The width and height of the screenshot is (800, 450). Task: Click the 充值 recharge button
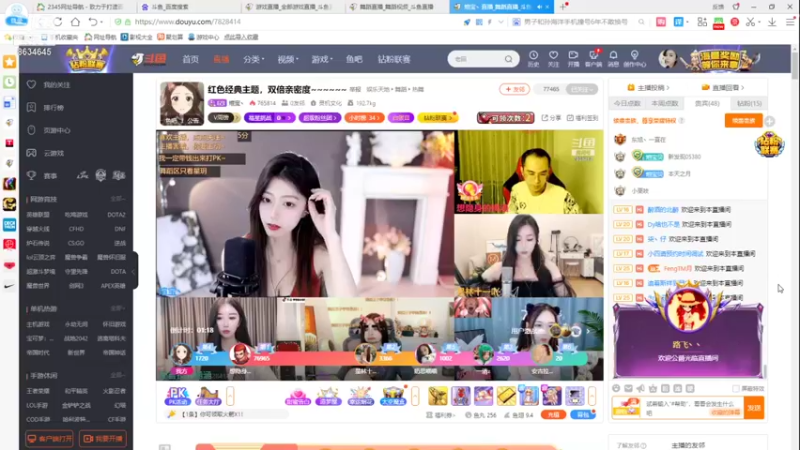pyautogui.click(x=553, y=415)
